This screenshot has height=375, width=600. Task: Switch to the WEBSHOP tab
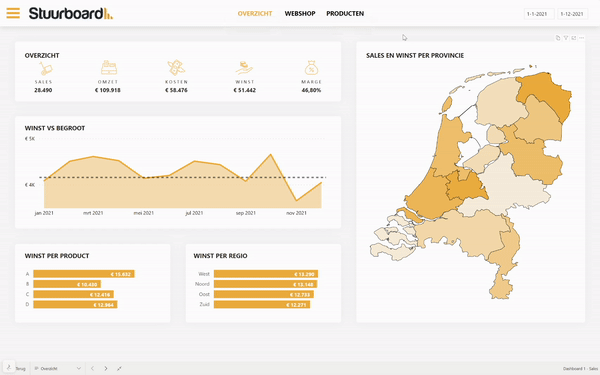point(300,13)
